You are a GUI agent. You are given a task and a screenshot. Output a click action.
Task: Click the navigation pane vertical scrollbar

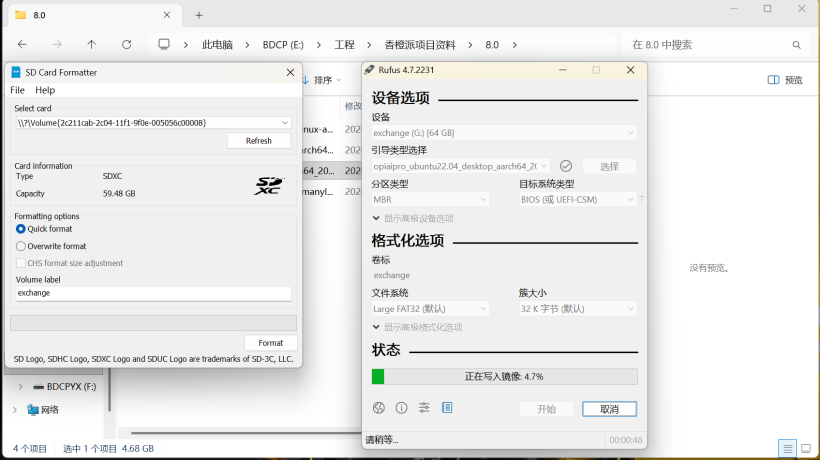tap(109, 389)
